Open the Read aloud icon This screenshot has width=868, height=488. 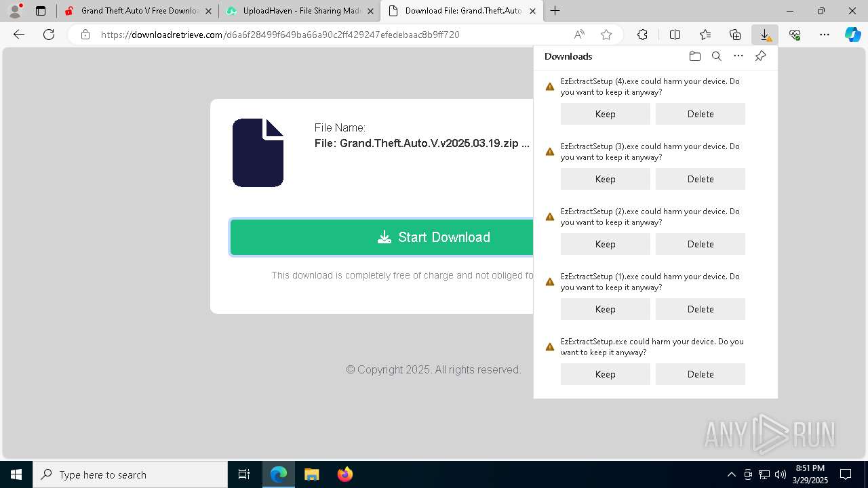[x=579, y=35]
